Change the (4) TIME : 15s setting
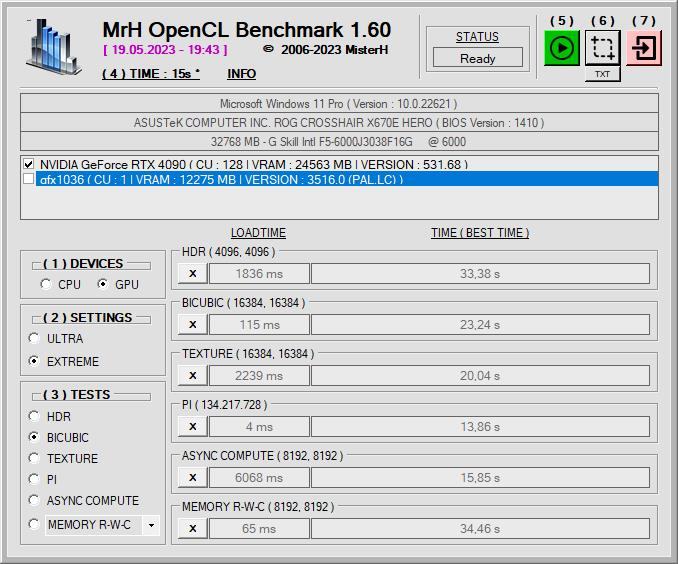The image size is (678, 564). click(150, 74)
